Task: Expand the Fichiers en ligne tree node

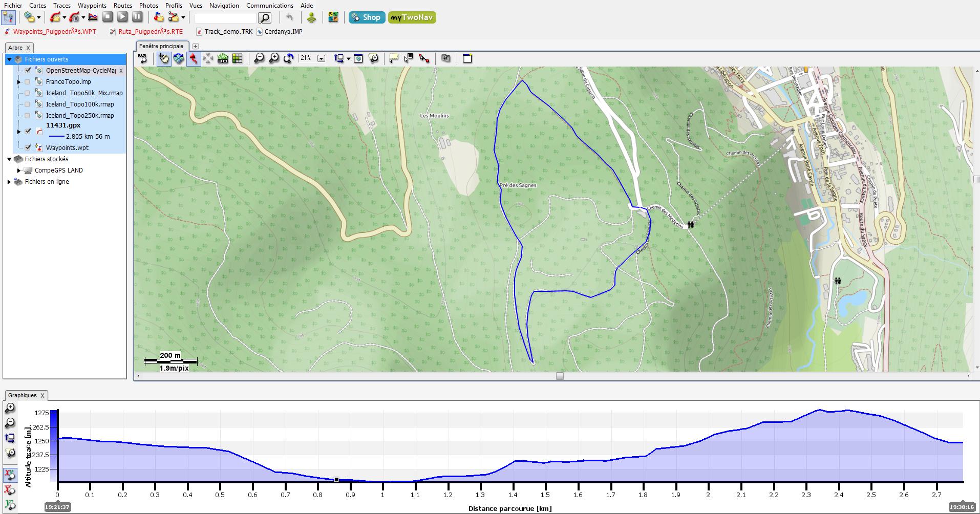Action: coord(9,182)
